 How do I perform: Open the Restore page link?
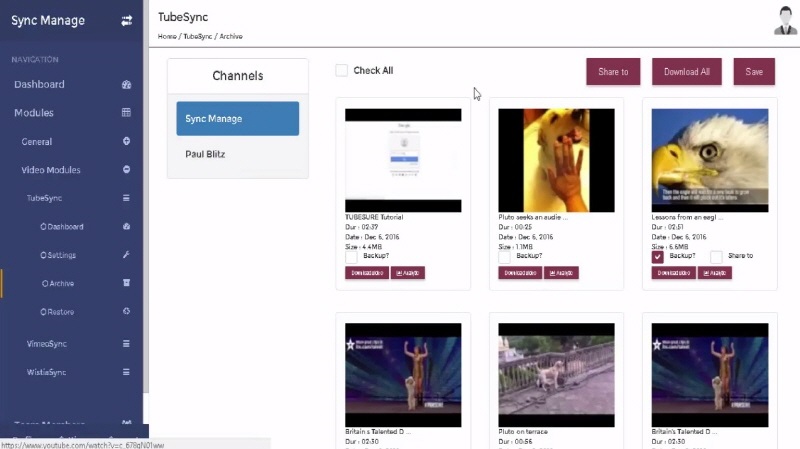(57, 312)
